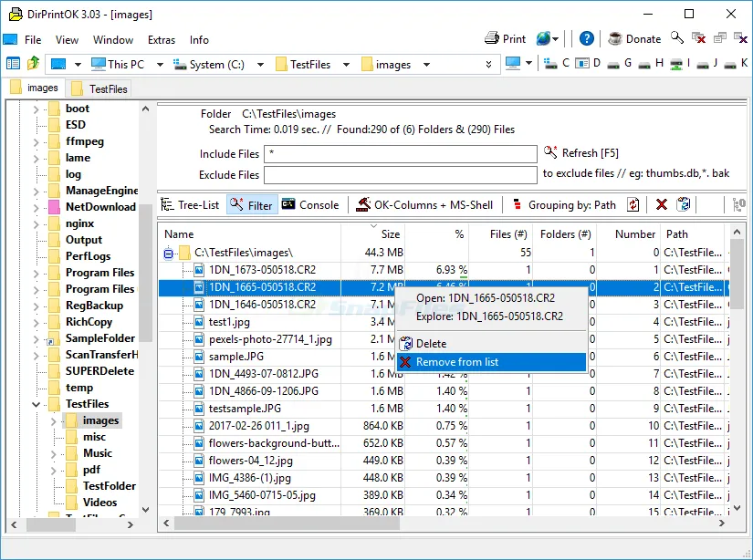Image resolution: width=753 pixels, height=560 pixels.
Task: Select file flowers-04_12.jpg in list
Action: 251,461
